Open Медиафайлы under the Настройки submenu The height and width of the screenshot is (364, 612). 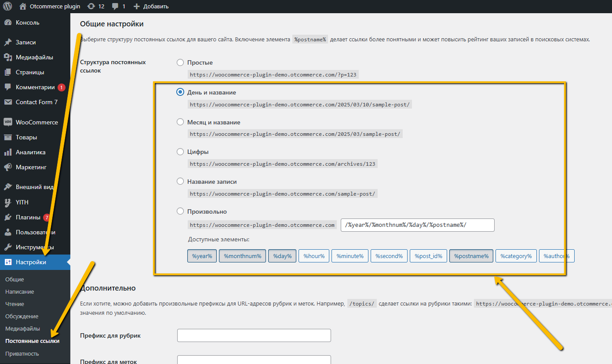pos(22,329)
